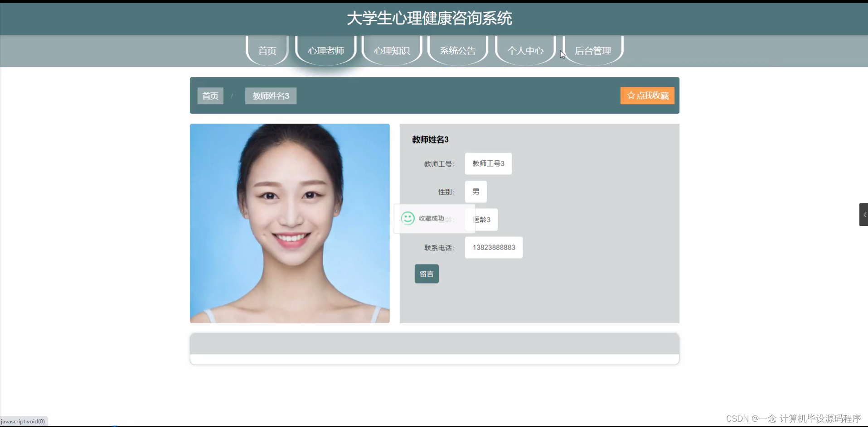Click 首页 in the breadcrumb bar
868x427 pixels.
point(210,96)
